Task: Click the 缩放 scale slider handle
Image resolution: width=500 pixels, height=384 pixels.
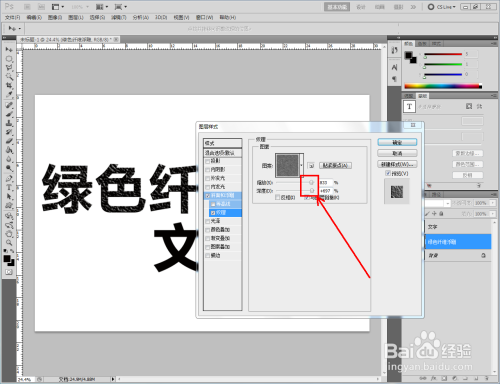Action: (311, 183)
